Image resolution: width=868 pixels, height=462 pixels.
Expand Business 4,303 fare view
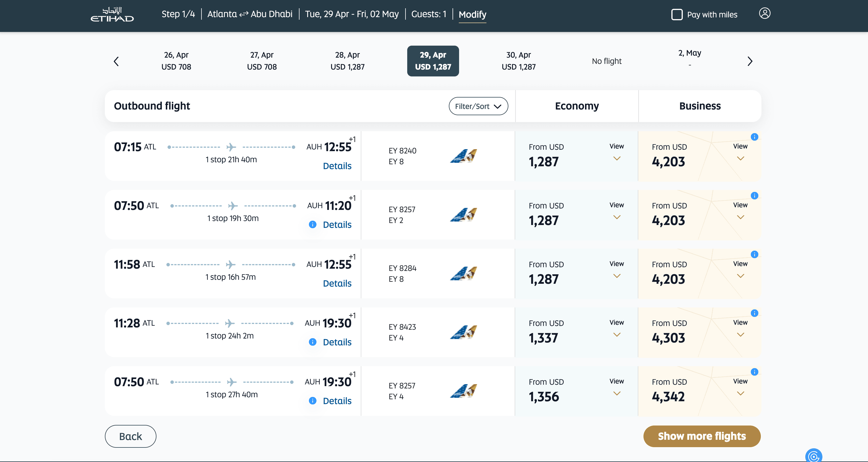coord(740,329)
